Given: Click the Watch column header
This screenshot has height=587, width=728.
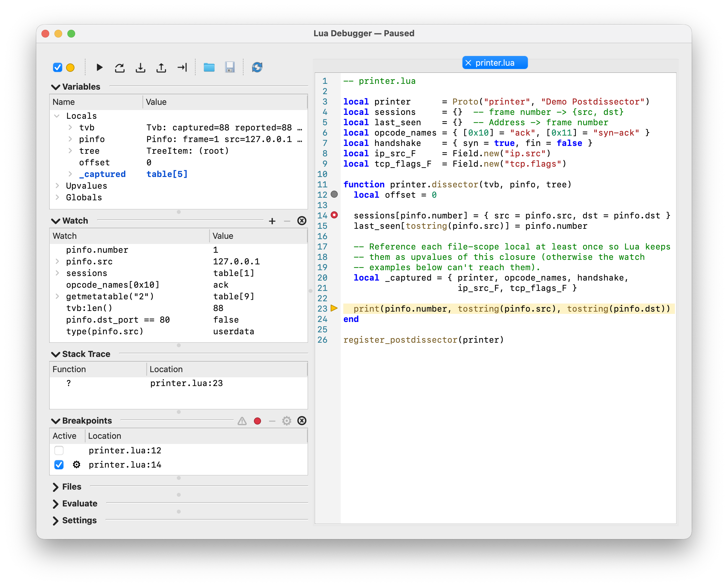Looking at the screenshot, I should click(x=129, y=236).
